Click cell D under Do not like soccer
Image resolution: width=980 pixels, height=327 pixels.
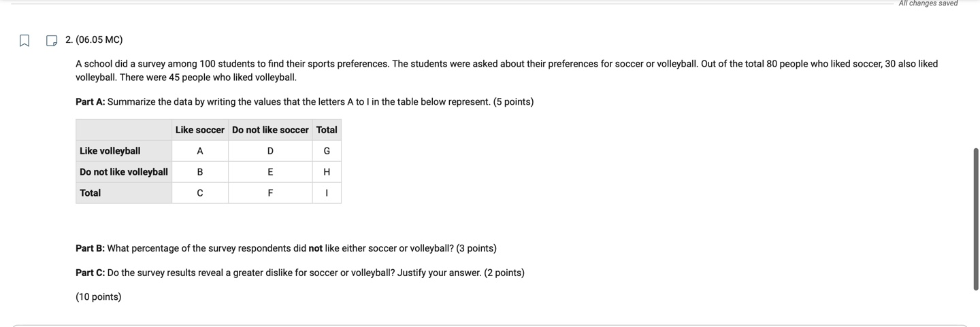[x=270, y=151]
